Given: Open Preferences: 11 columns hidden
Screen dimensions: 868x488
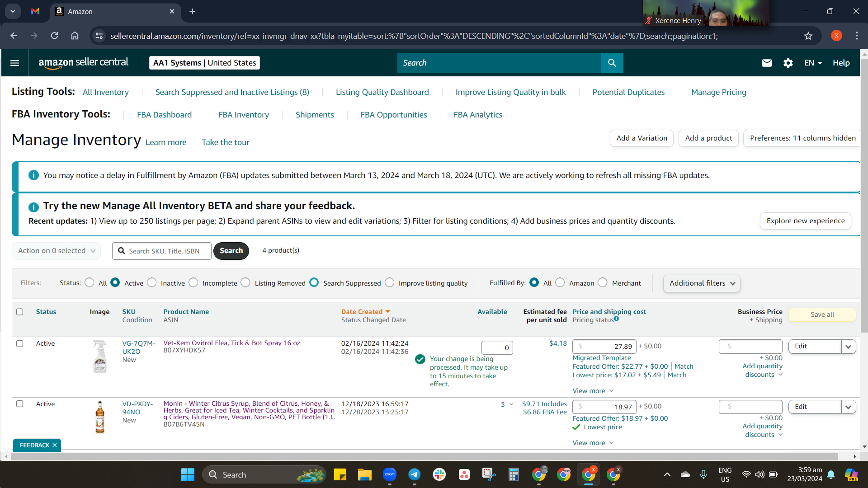Looking at the screenshot, I should (x=802, y=138).
